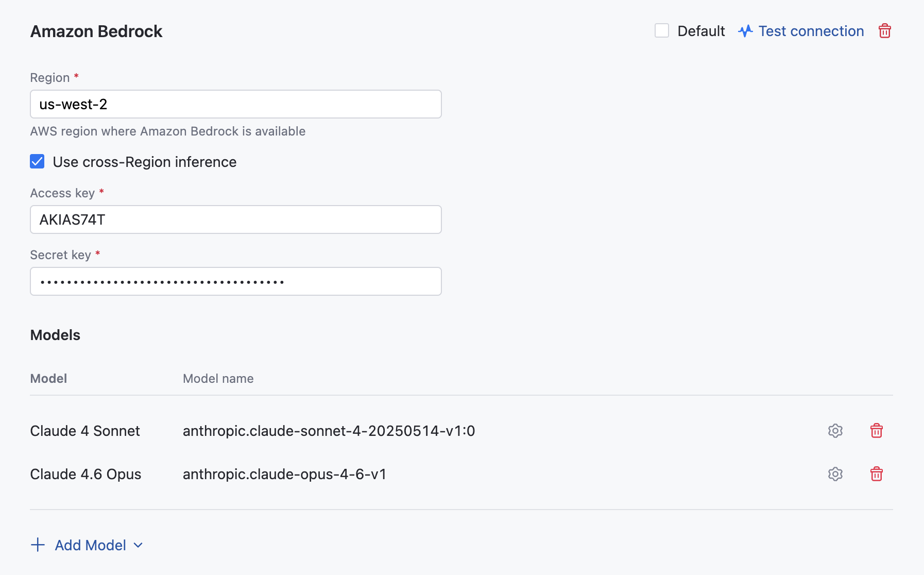Click the Add Model button
Image resolution: width=924 pixels, height=575 pixels.
tap(90, 545)
